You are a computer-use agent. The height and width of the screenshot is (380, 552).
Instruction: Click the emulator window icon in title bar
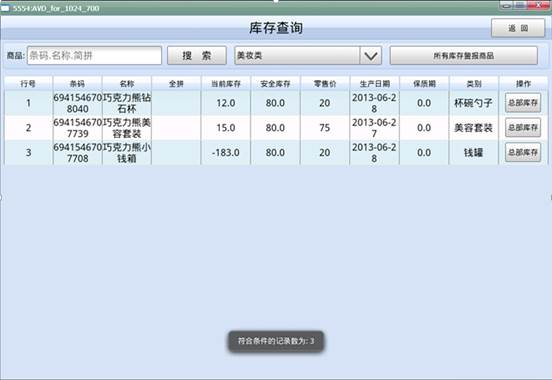[x=5, y=8]
